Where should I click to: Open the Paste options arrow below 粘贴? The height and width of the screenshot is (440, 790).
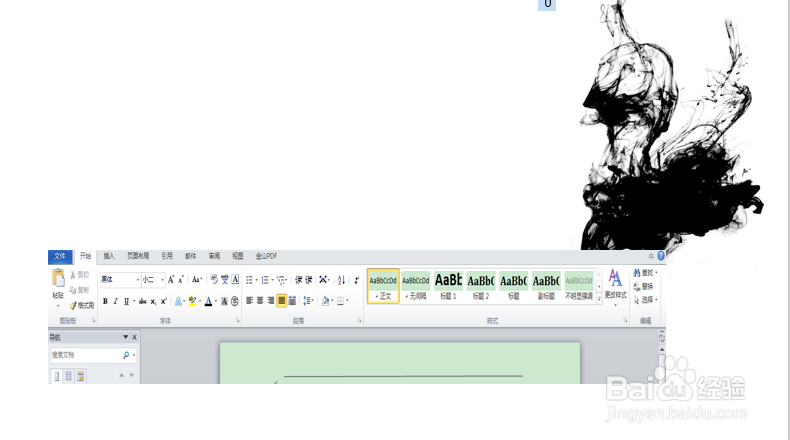tap(58, 305)
